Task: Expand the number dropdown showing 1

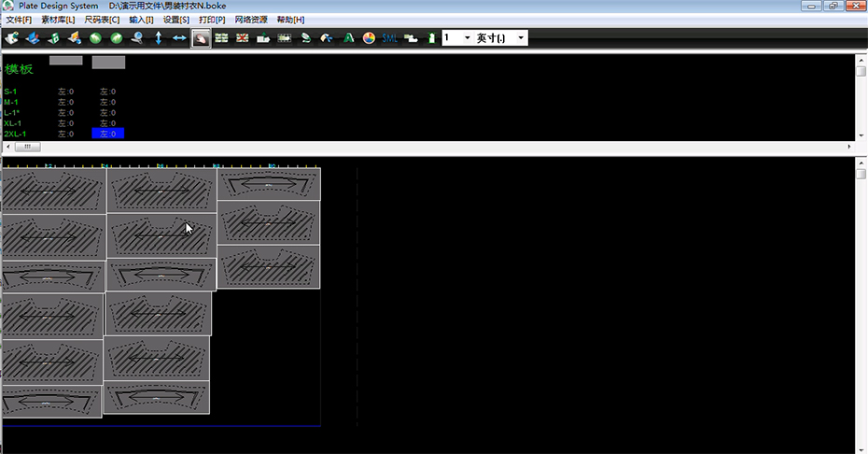Action: [467, 38]
